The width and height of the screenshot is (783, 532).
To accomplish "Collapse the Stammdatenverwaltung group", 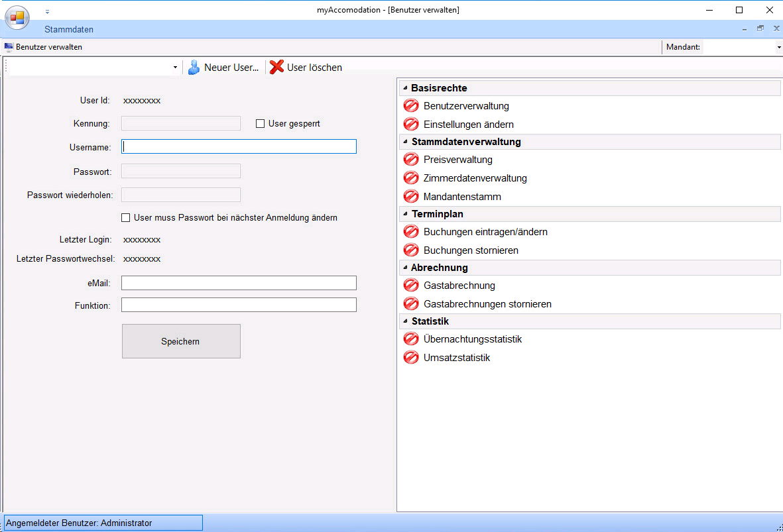I will tap(406, 142).
